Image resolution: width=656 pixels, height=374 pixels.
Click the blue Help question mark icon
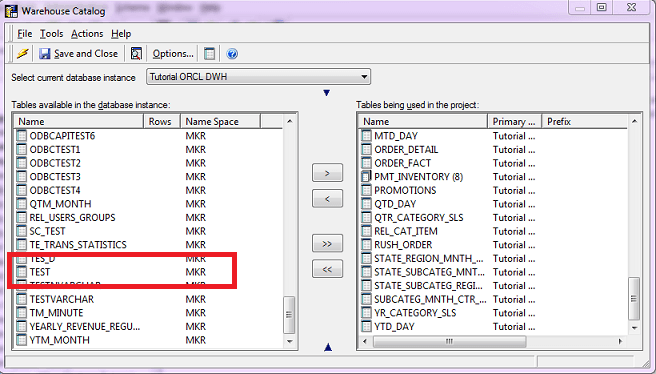(x=232, y=54)
